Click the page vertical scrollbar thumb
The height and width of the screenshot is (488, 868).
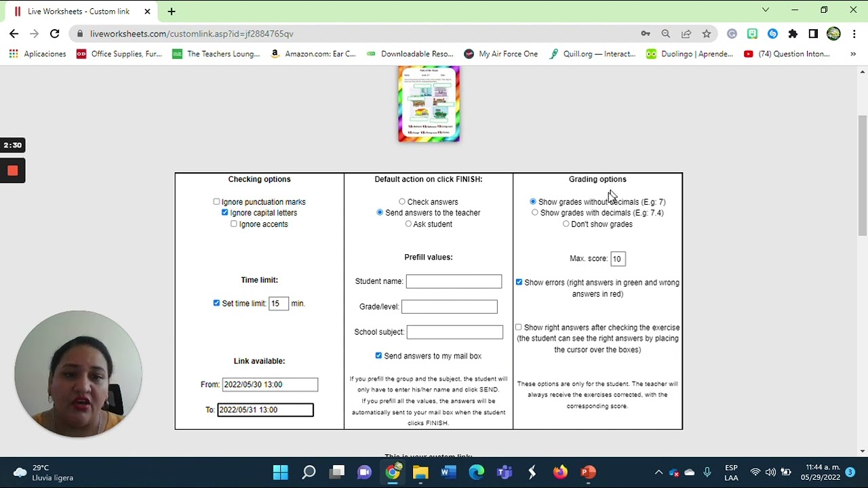click(863, 176)
